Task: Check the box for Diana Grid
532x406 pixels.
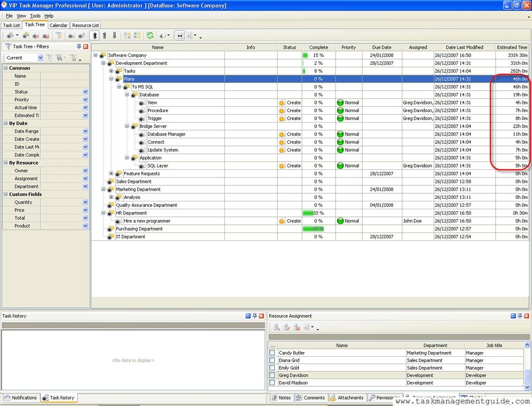Action: point(272,360)
